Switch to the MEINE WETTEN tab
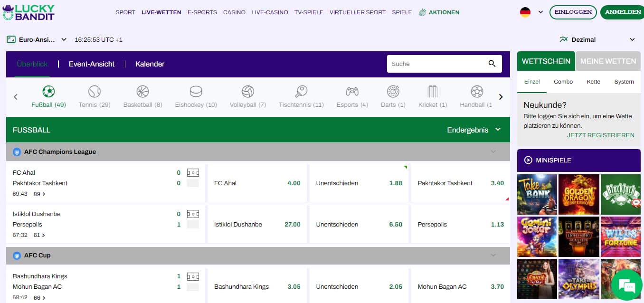The height and width of the screenshot is (303, 644). click(x=608, y=61)
